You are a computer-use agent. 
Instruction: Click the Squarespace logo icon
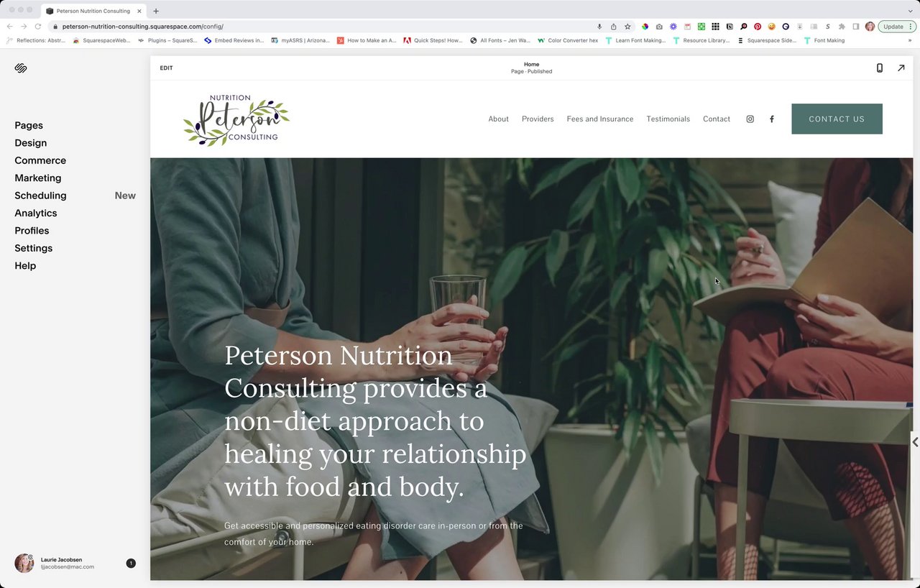pyautogui.click(x=21, y=68)
